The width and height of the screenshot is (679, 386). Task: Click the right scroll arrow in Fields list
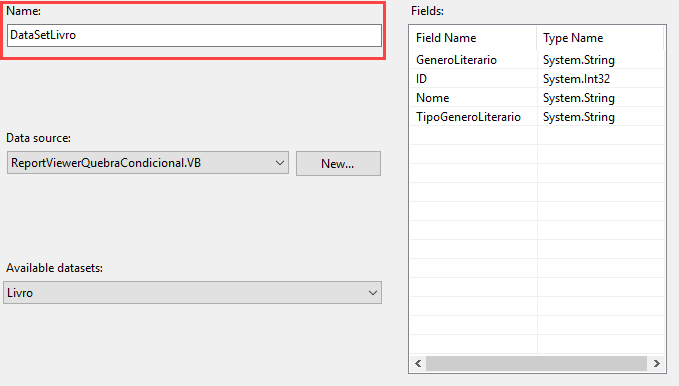coord(656,363)
